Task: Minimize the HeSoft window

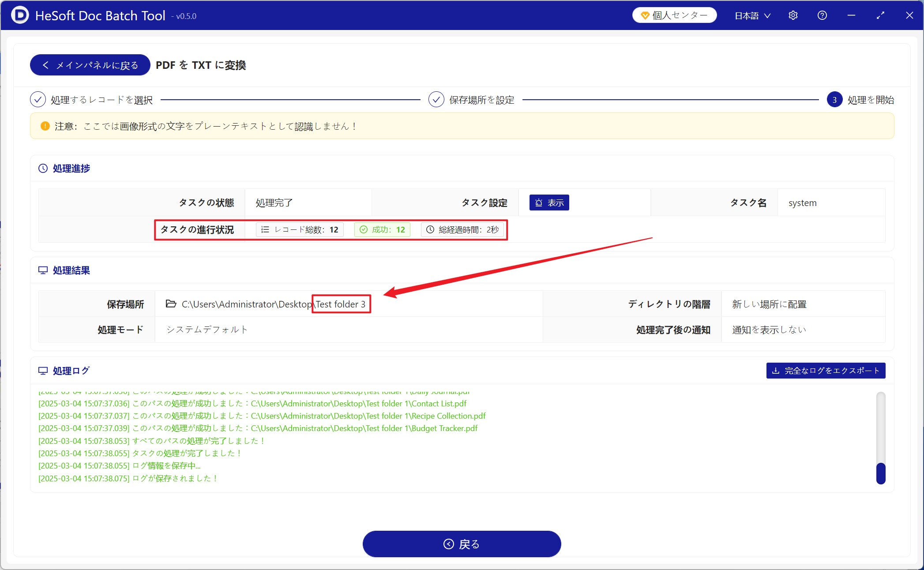Action: point(852,15)
